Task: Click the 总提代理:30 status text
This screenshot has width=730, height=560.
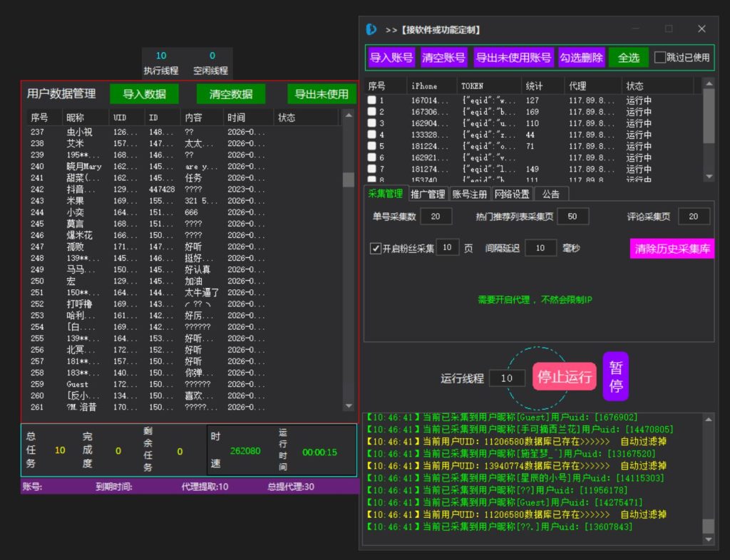Action: point(291,487)
